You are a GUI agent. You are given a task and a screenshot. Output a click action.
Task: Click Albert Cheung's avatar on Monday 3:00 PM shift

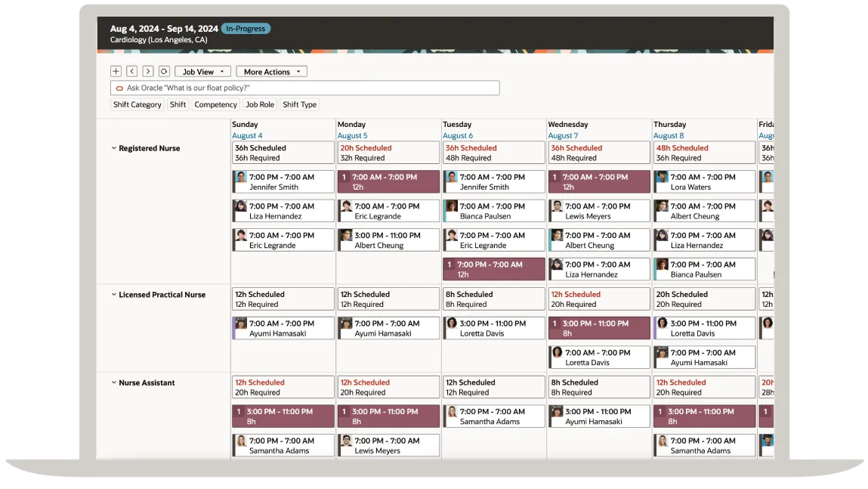[347, 236]
